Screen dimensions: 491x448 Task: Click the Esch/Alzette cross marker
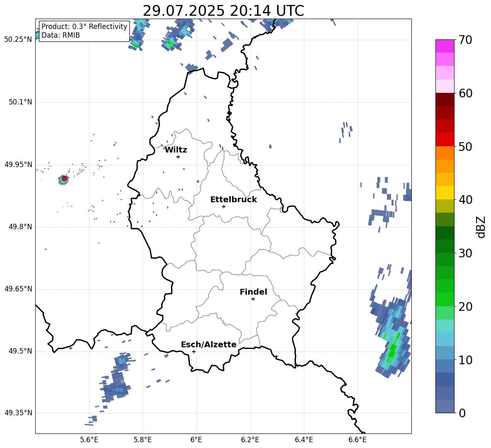[194, 351]
